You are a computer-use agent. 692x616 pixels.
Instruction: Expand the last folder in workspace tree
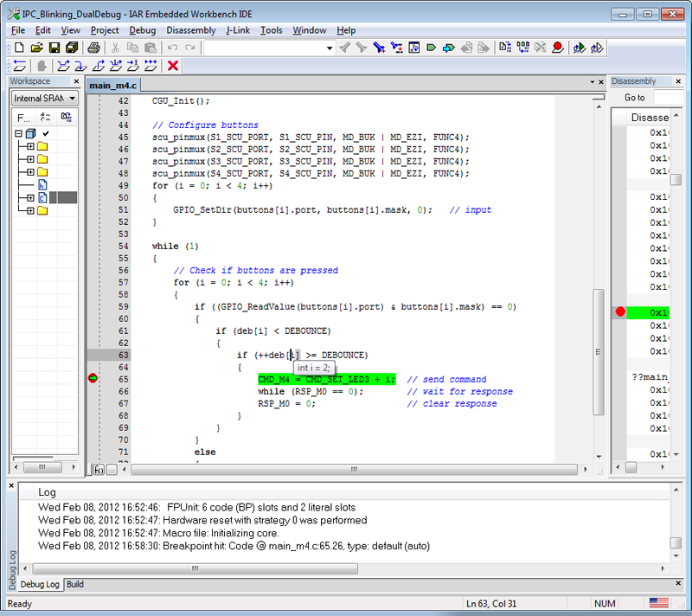pos(30,210)
